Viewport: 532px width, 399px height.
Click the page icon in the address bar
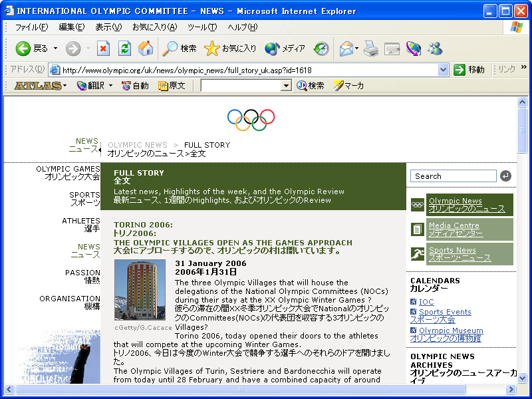[55, 70]
